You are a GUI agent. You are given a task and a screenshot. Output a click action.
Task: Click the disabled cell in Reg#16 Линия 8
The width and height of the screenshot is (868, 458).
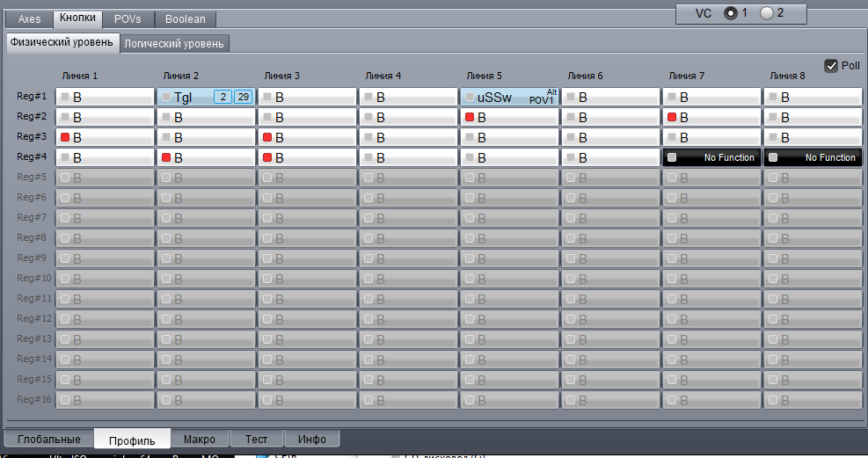(812, 400)
